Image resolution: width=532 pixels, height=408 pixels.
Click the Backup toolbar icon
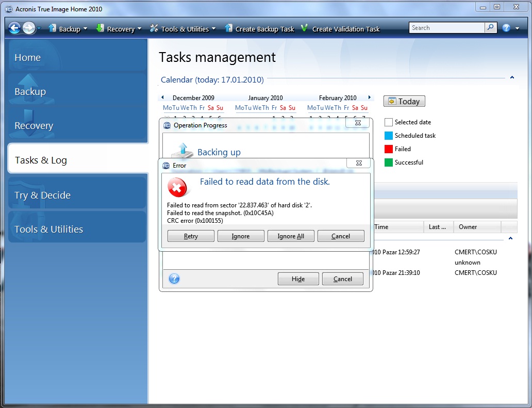coord(52,28)
